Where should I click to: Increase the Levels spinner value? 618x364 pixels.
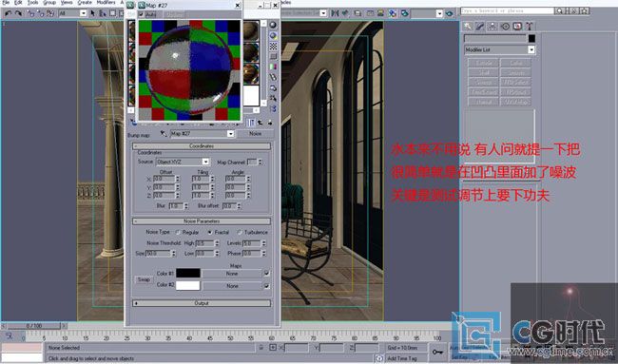click(263, 241)
